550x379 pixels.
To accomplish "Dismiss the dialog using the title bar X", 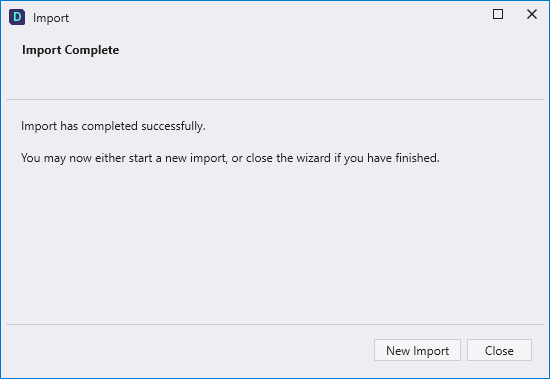I will click(x=532, y=14).
